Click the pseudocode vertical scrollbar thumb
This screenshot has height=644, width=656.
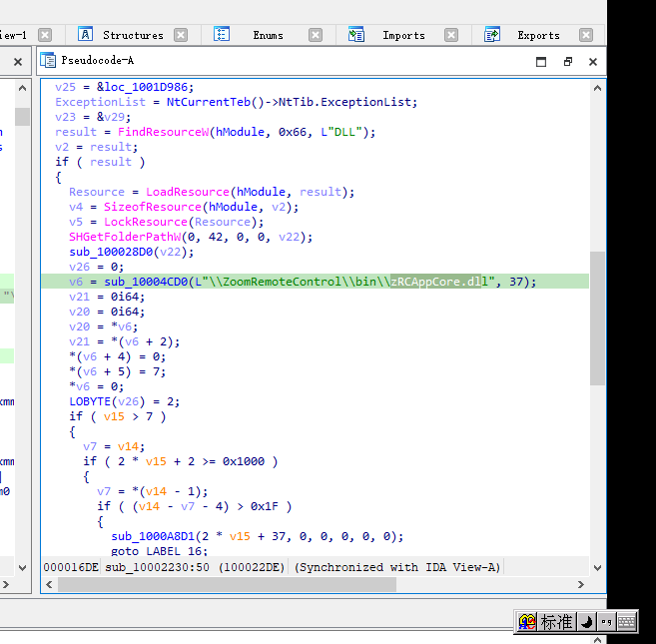point(597,318)
